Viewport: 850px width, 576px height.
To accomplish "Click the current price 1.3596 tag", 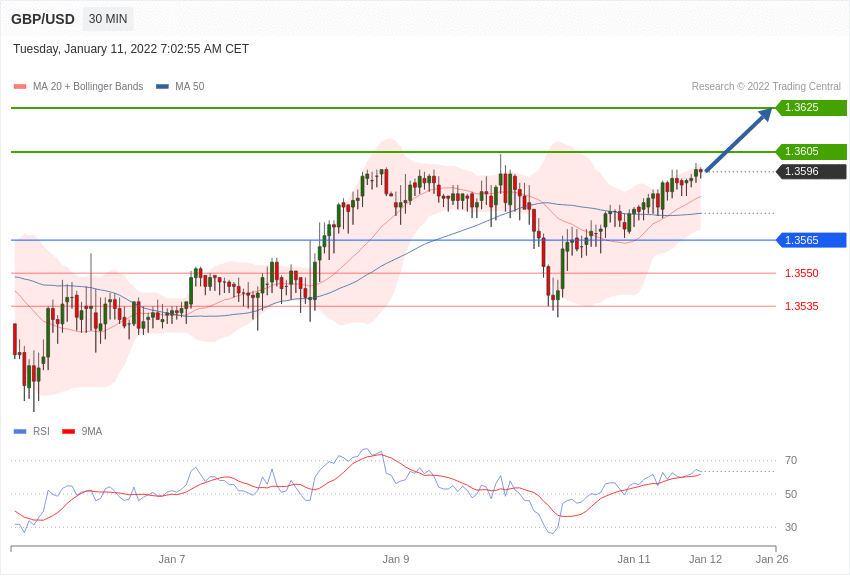I will [x=811, y=171].
